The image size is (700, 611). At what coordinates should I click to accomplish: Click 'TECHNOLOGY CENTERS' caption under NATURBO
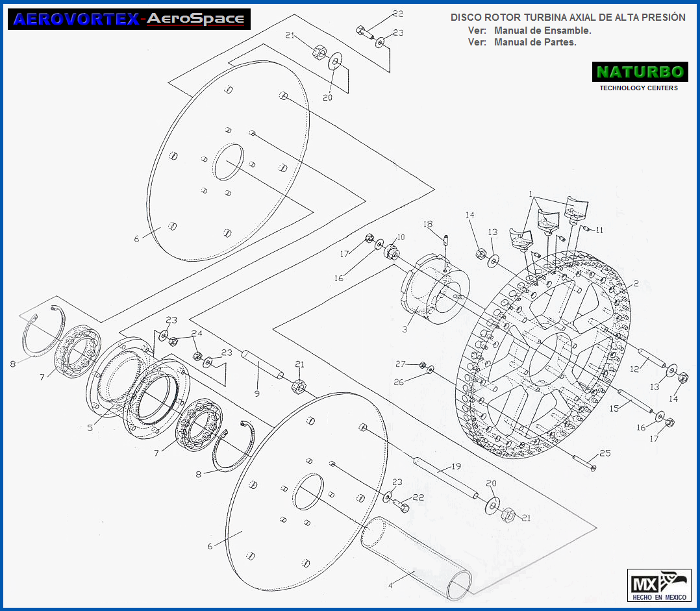click(638, 88)
